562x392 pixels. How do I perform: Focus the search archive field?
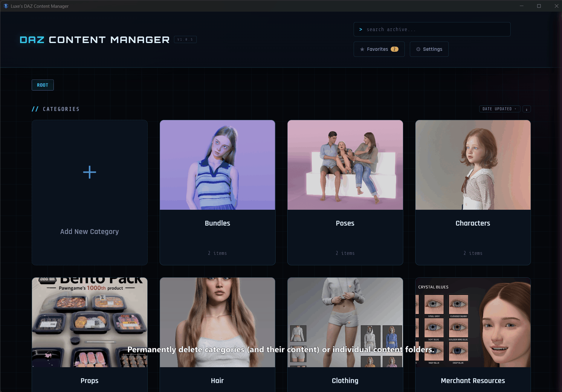coord(432,29)
